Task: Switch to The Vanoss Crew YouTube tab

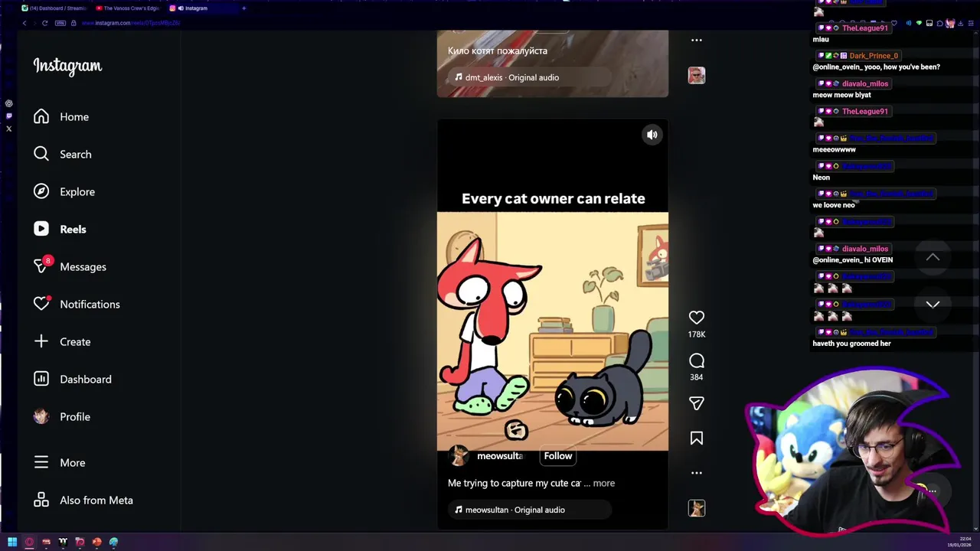Action: click(127, 8)
